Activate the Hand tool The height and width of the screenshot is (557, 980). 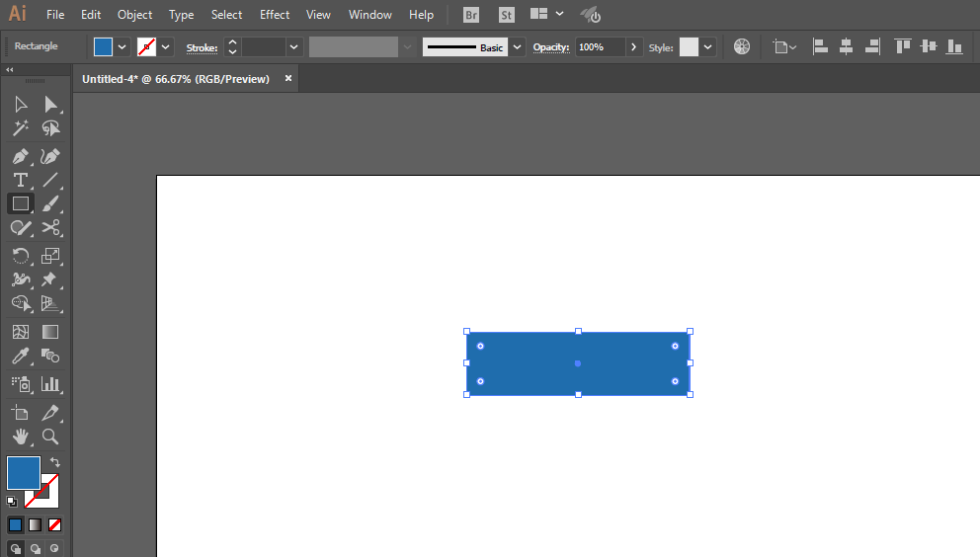(21, 437)
